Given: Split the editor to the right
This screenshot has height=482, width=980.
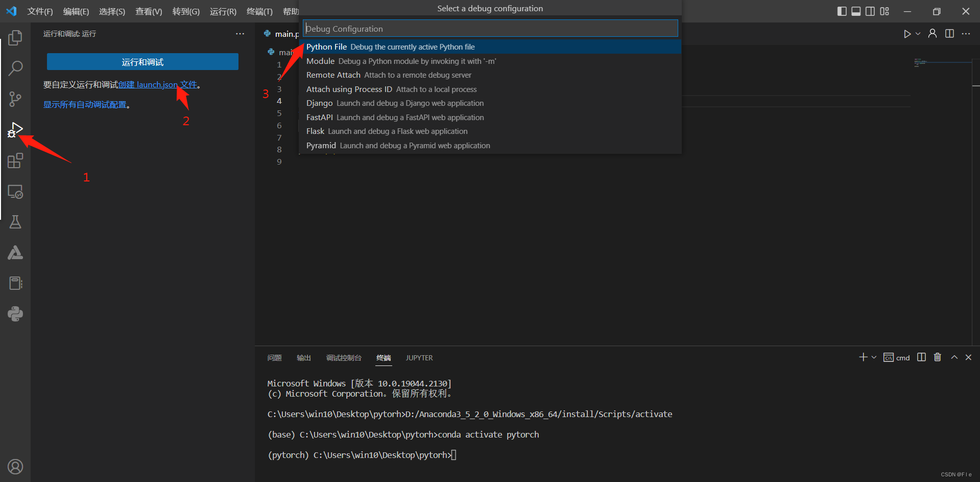Looking at the screenshot, I should (x=949, y=34).
